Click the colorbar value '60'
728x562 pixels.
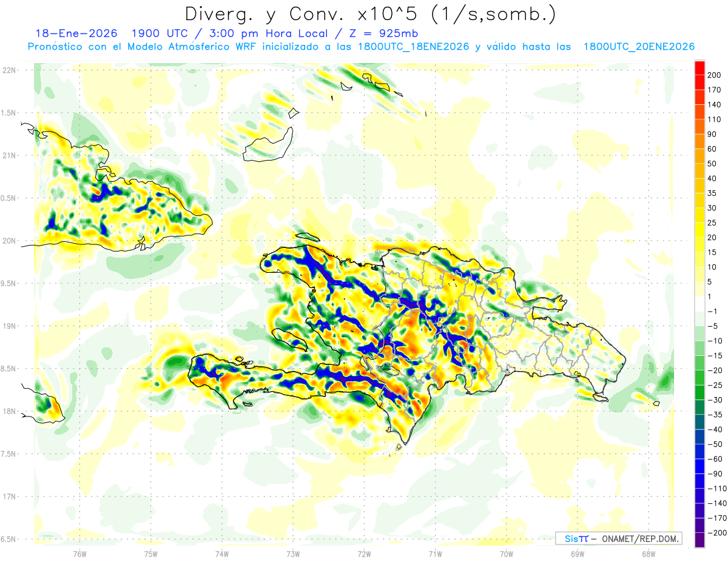point(712,149)
